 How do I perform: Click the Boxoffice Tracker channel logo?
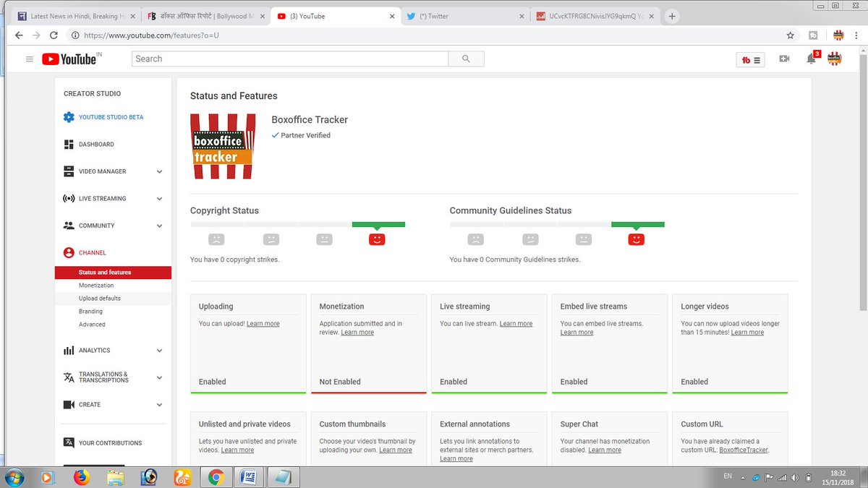[223, 146]
